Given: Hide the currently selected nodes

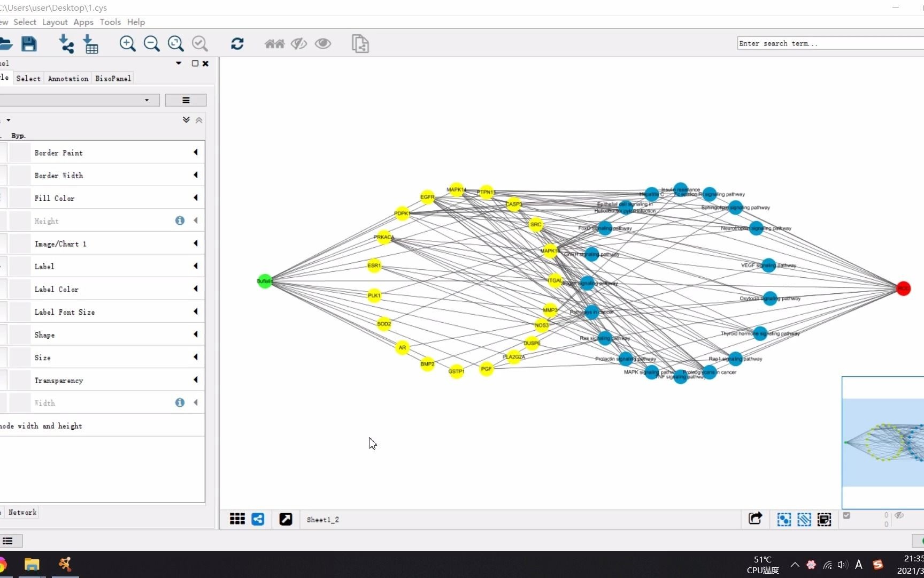Looking at the screenshot, I should 298,44.
